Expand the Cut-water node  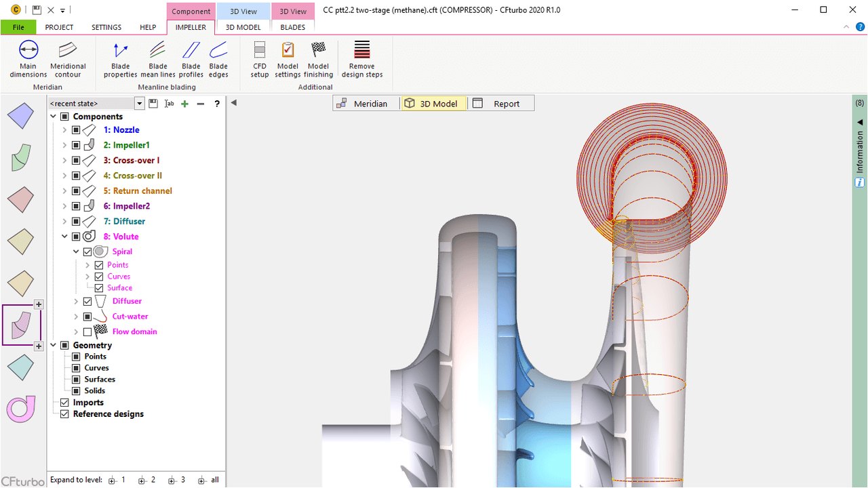tap(76, 317)
